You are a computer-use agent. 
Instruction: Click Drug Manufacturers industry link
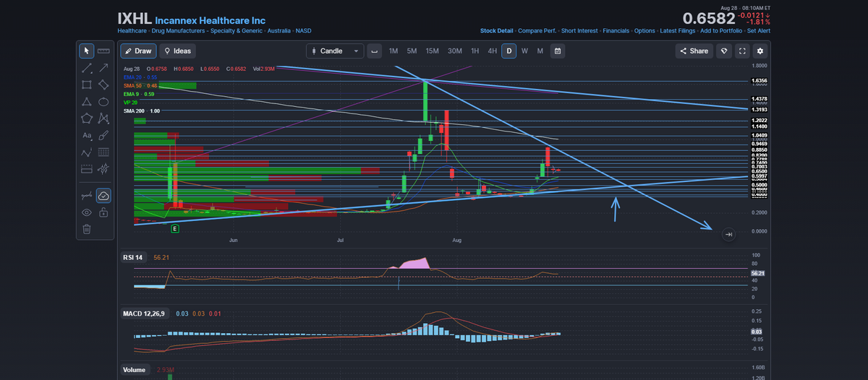[205, 31]
